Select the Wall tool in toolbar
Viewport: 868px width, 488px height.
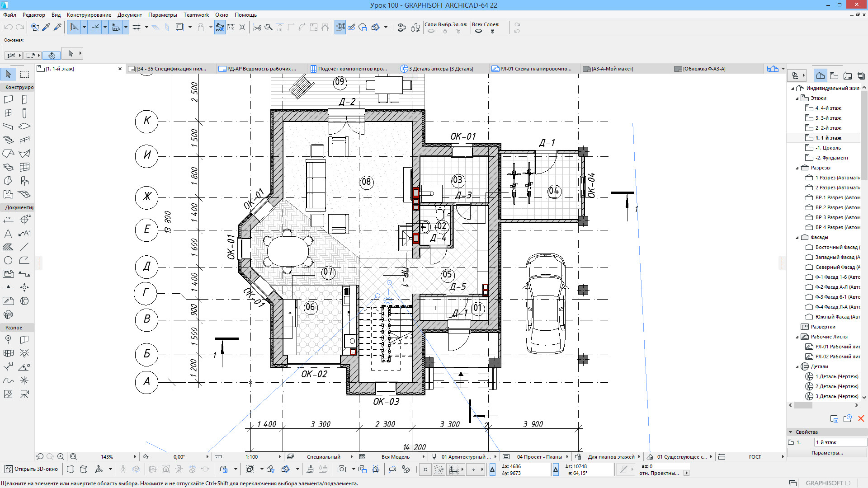[x=8, y=99]
